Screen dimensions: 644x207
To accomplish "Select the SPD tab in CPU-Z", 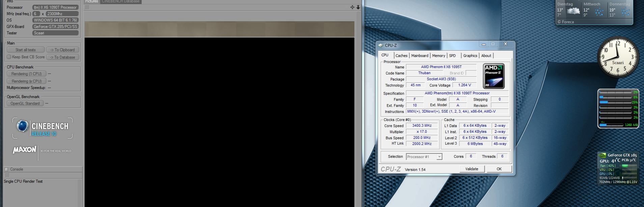I will point(452,56).
